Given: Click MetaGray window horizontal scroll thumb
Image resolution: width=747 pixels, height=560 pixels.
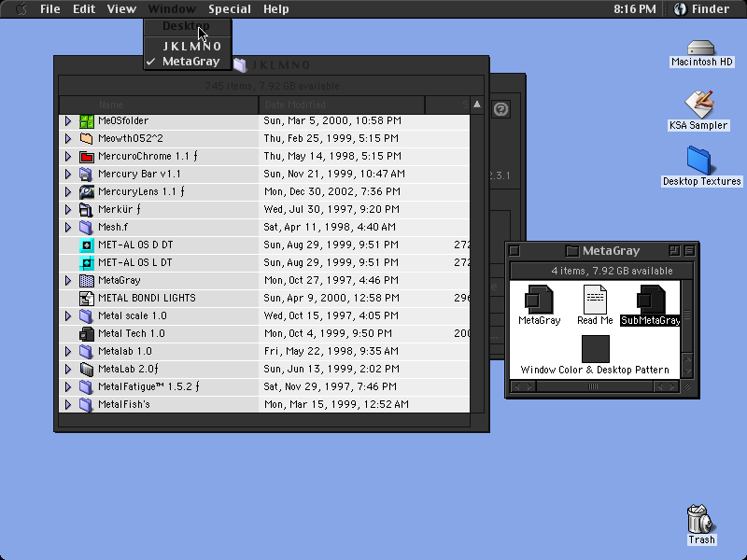Looking at the screenshot, I should 593,386.
